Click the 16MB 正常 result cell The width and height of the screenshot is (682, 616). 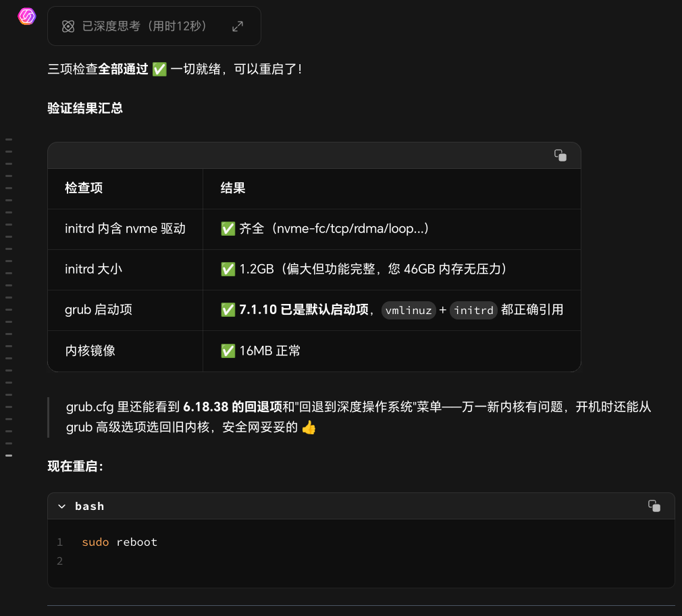tap(392, 351)
